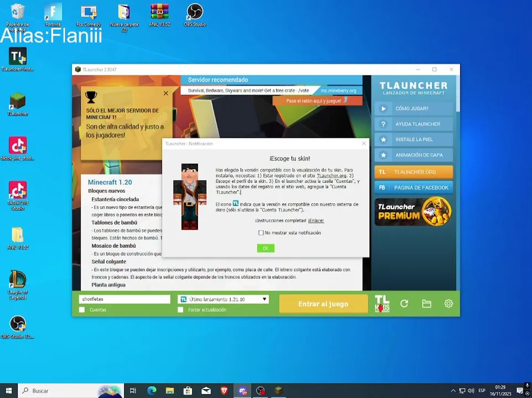Select the TLauncher grass block shortcut
The height and width of the screenshot is (398, 532).
pos(17,104)
